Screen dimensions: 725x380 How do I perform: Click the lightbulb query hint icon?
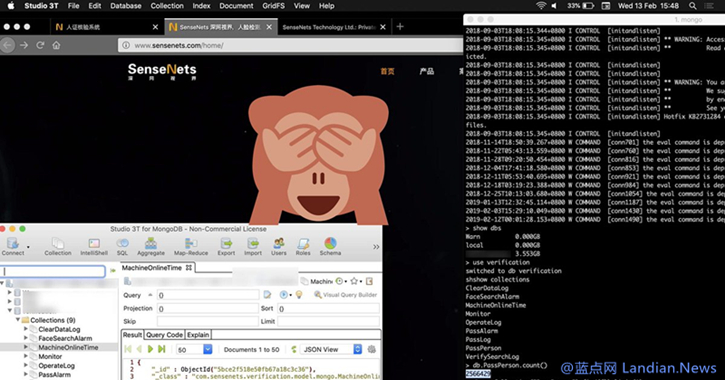[299, 294]
